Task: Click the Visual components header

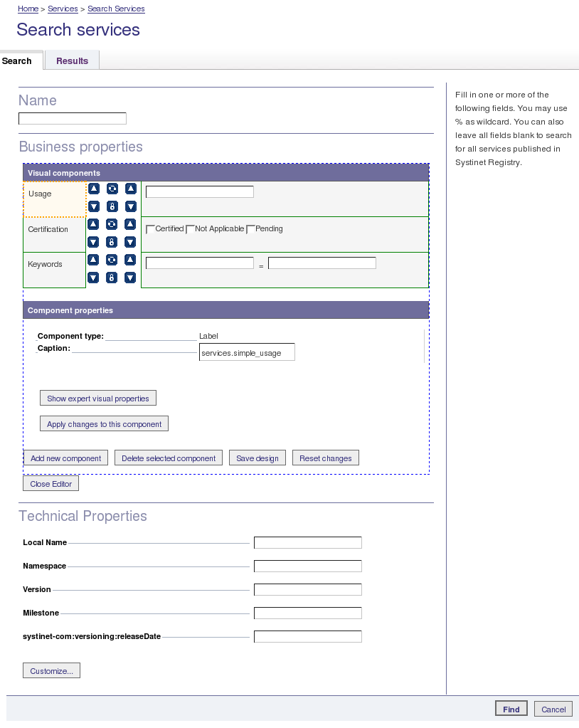Action: [226, 173]
